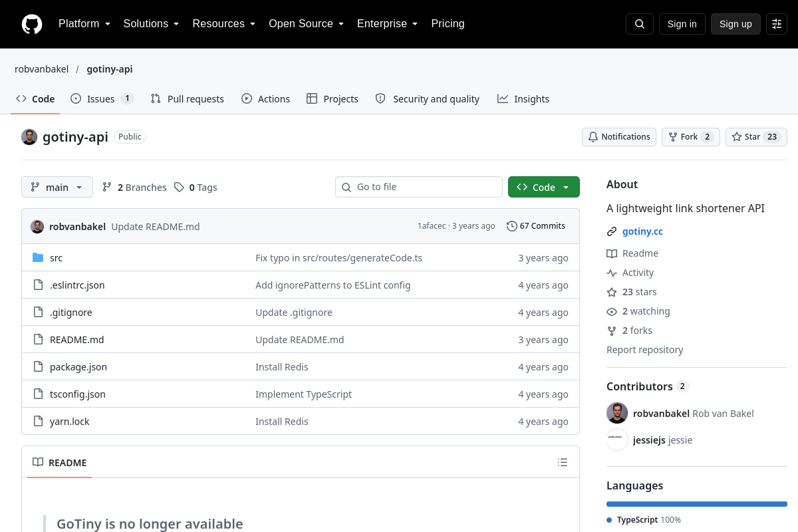This screenshot has width=798, height=532.
Task: Open the main branch selector dropdown
Action: click(x=57, y=188)
